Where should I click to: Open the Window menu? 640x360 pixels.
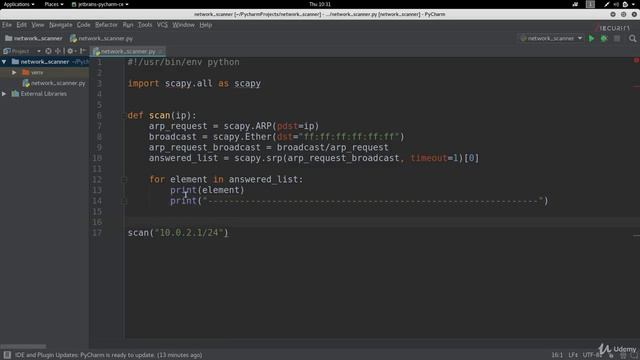pyautogui.click(x=183, y=25)
